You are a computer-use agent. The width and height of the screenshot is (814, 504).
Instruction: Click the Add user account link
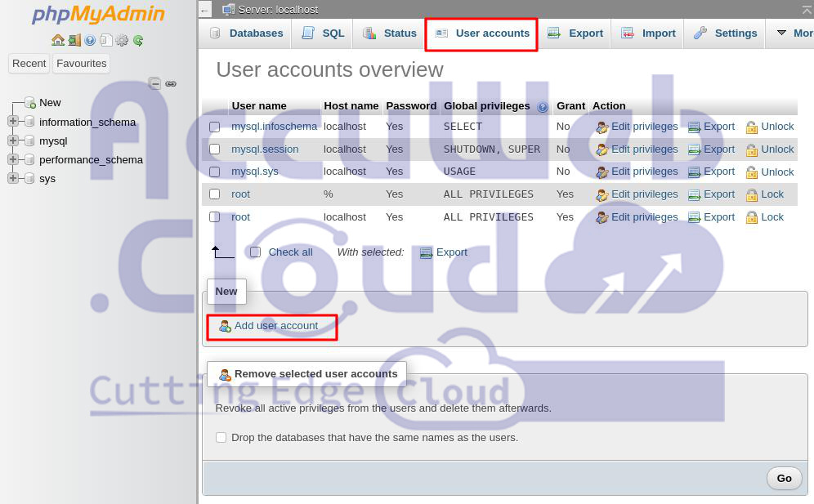coord(276,326)
